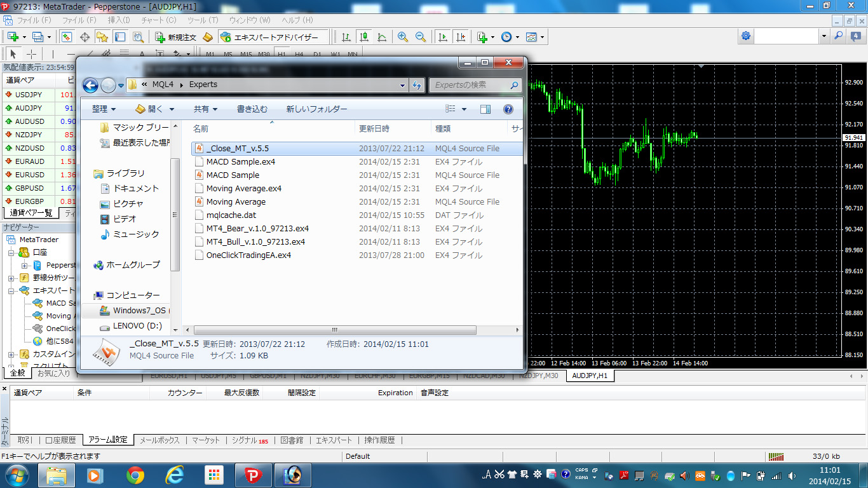
Task: Toggle the Navigator folder-star icon
Action: pyautogui.click(x=102, y=37)
